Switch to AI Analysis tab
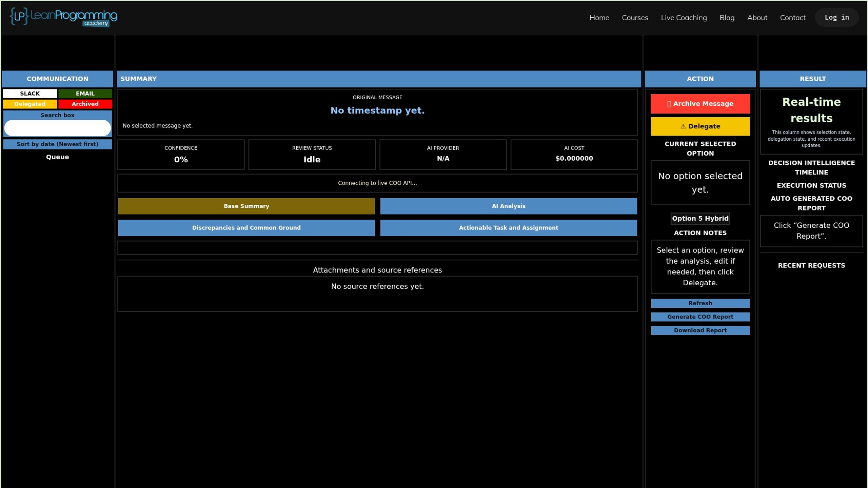This screenshot has width=868, height=488. [509, 206]
